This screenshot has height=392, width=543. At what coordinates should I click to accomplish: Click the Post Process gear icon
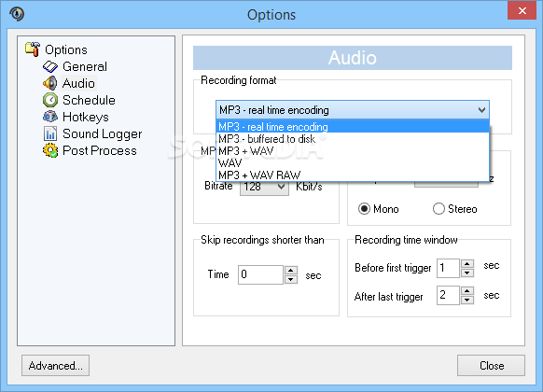click(50, 150)
